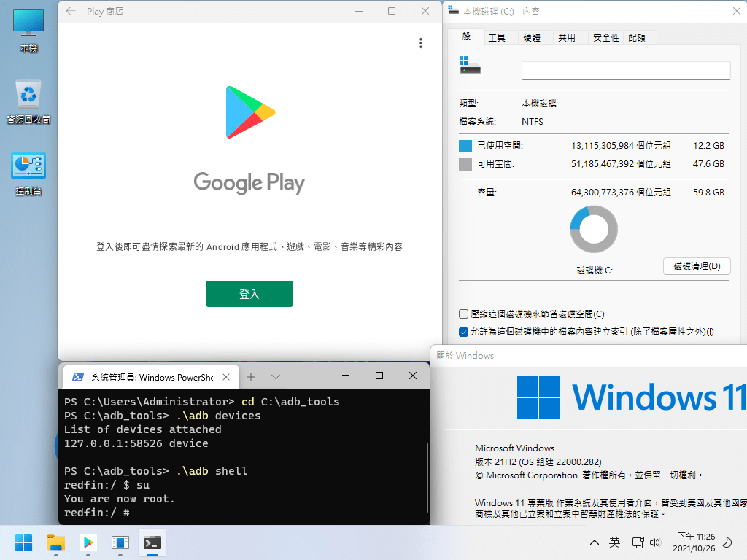Maximize the Play Store window
Viewport: 747px width, 560px height.
[x=392, y=11]
